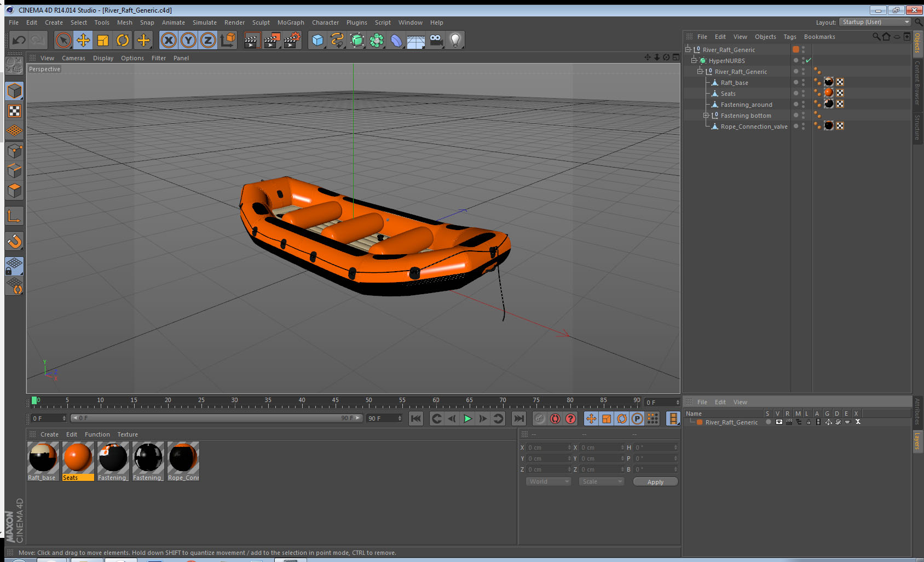Click Seats material tag in Object Manager

tap(829, 93)
